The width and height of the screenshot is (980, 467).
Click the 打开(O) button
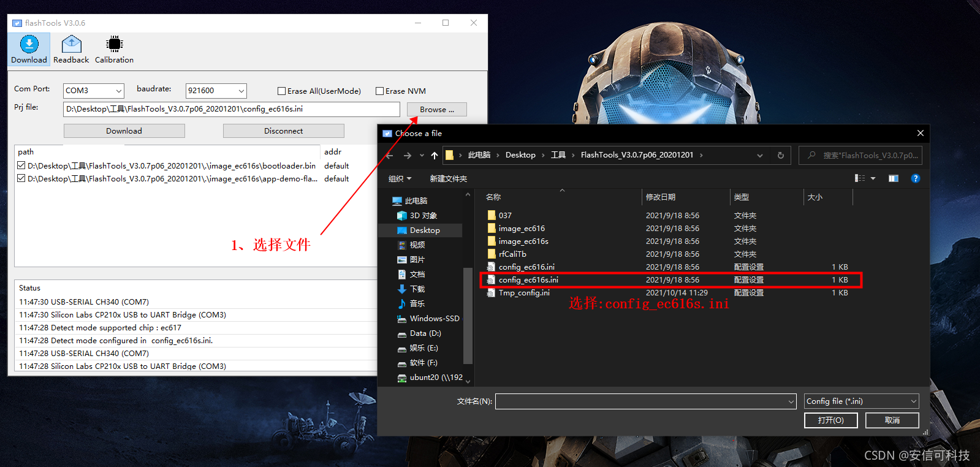(x=830, y=420)
